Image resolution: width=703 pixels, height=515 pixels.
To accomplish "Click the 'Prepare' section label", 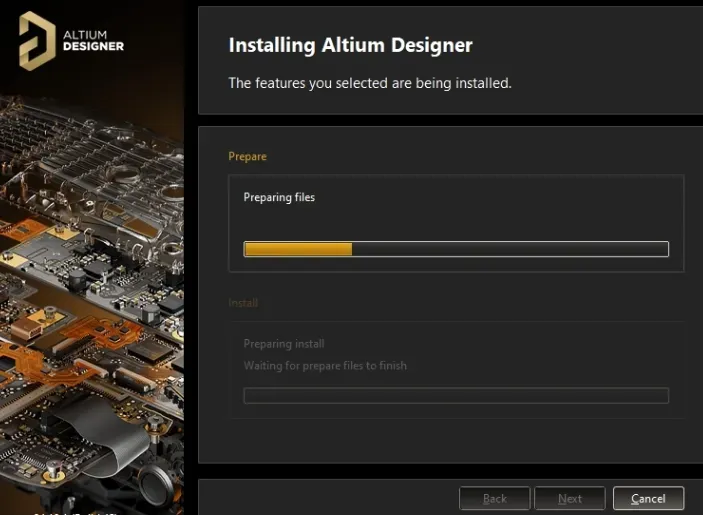I will [247, 156].
